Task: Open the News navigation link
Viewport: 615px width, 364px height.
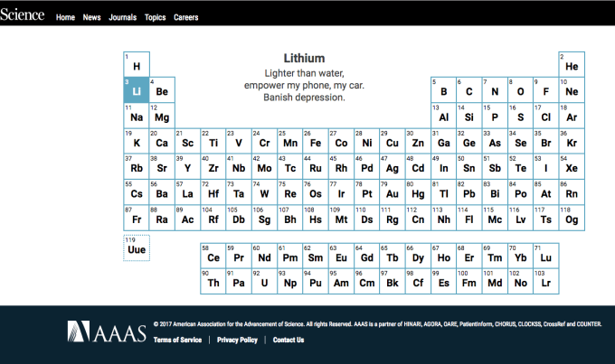Action: point(91,17)
